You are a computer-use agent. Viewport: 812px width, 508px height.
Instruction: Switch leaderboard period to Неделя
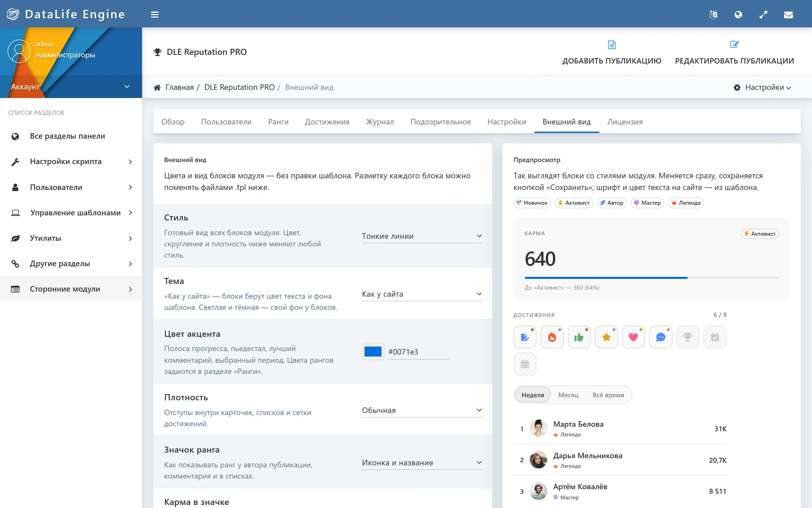tap(533, 395)
